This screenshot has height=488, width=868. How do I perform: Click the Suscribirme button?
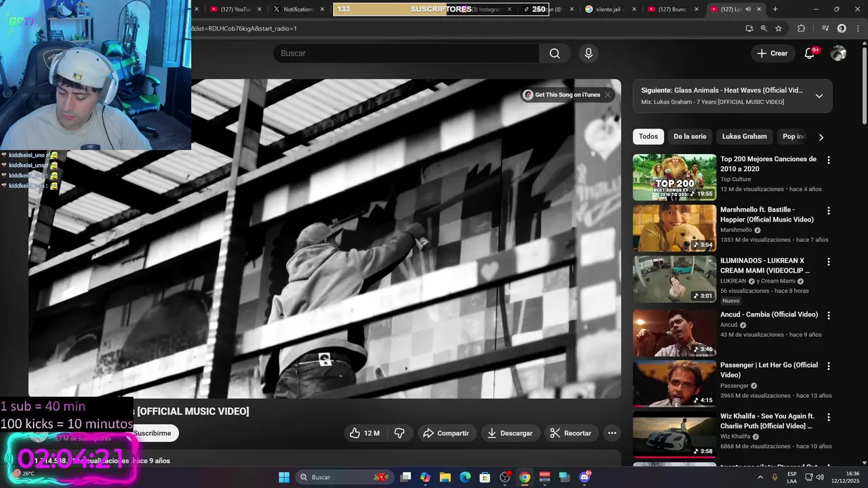[x=153, y=433]
